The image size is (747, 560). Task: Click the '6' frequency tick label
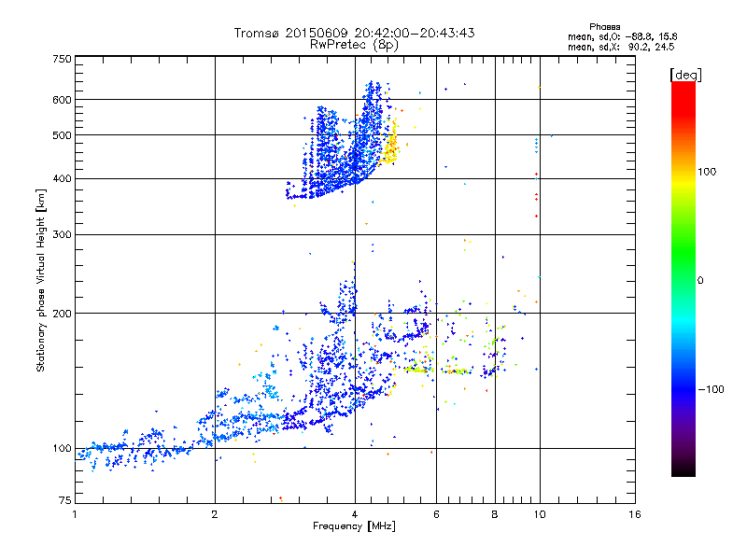point(436,514)
